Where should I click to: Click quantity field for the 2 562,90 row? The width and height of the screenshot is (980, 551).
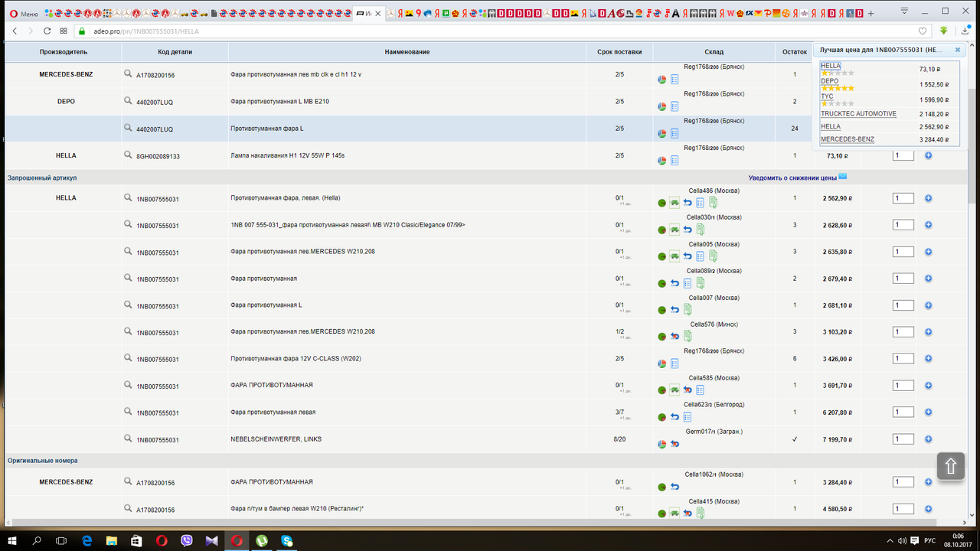903,198
